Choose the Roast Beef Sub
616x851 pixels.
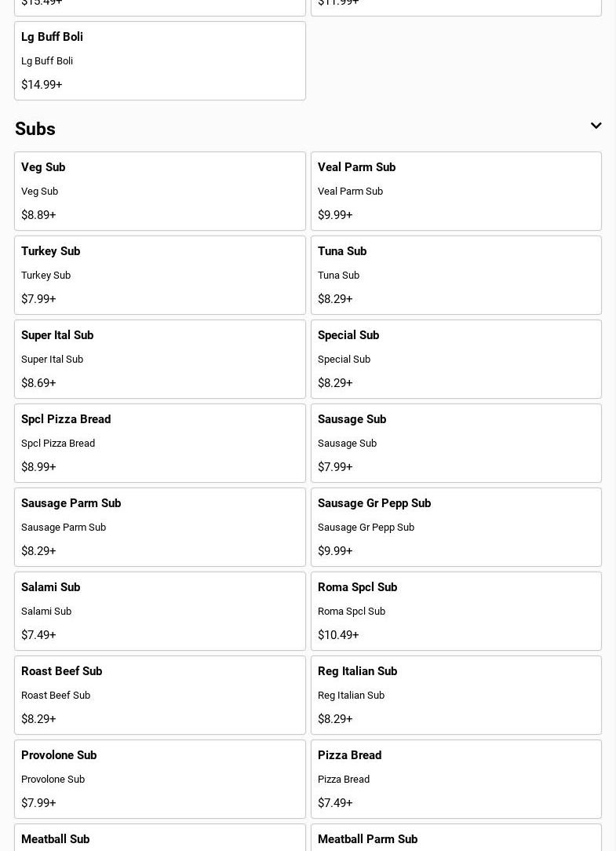(159, 695)
